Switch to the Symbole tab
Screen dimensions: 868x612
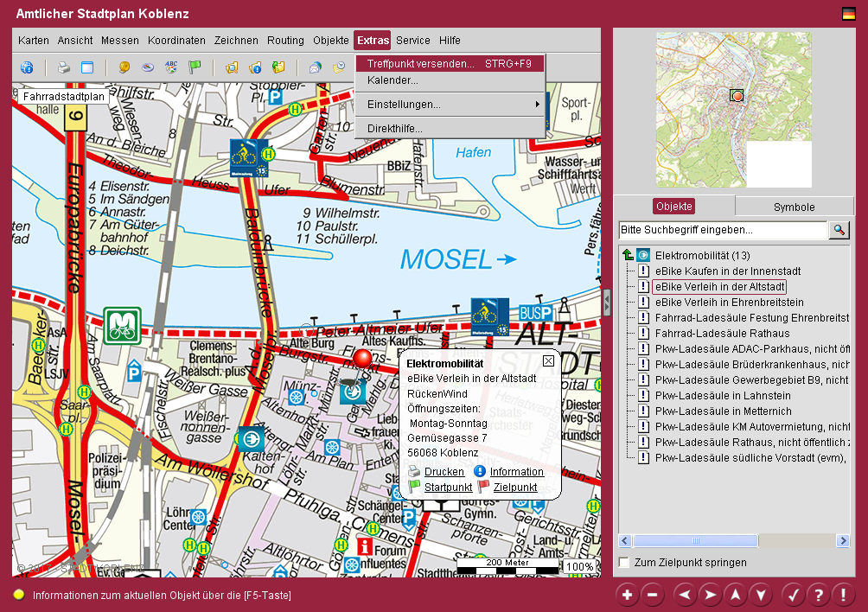[x=794, y=207]
